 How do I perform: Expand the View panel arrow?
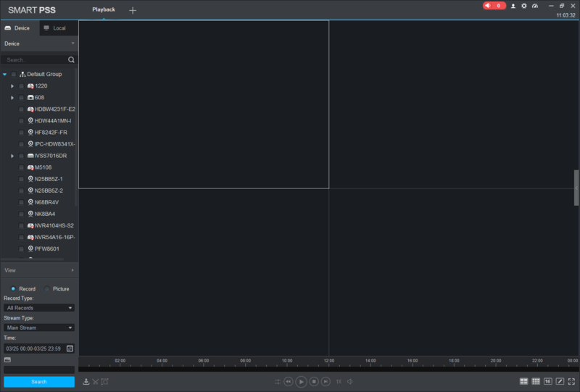(x=72, y=270)
